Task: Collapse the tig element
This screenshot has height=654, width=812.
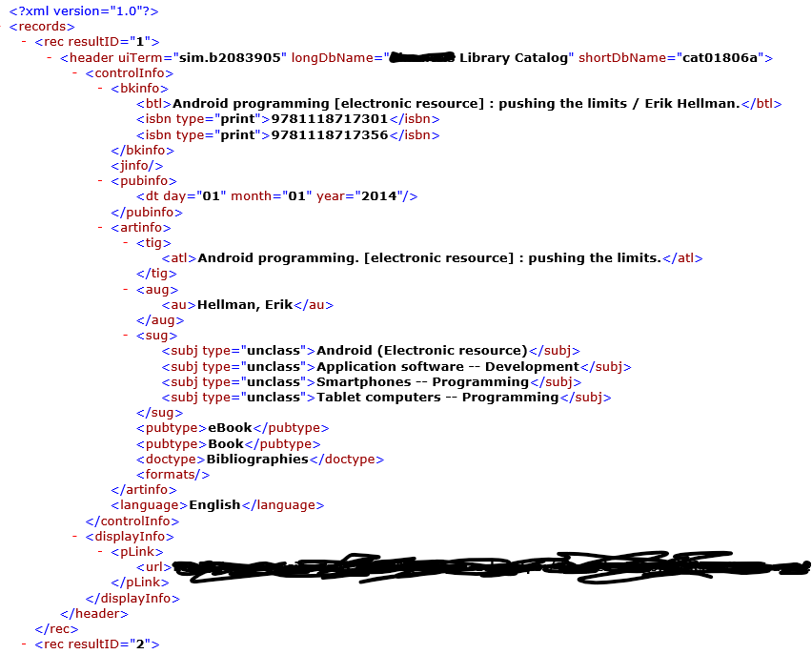Action: click(125, 242)
